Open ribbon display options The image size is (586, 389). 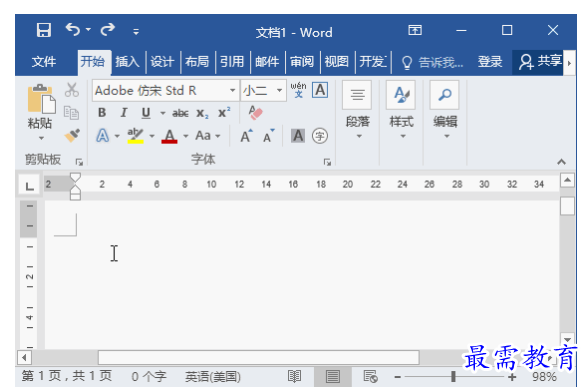[415, 30]
